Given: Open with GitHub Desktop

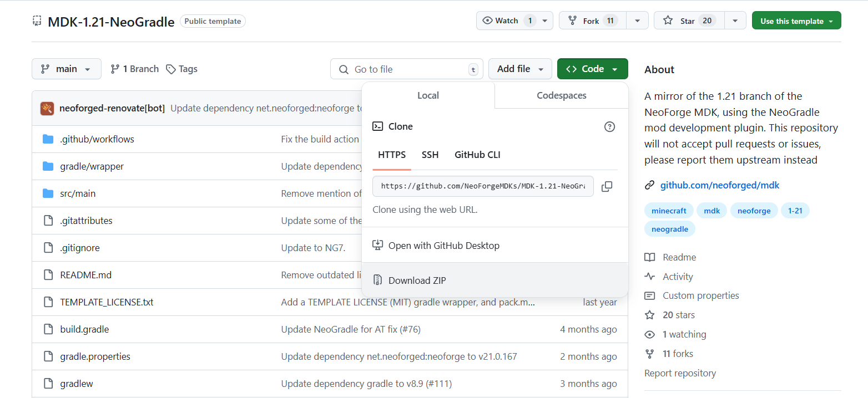Looking at the screenshot, I should click(x=443, y=246).
